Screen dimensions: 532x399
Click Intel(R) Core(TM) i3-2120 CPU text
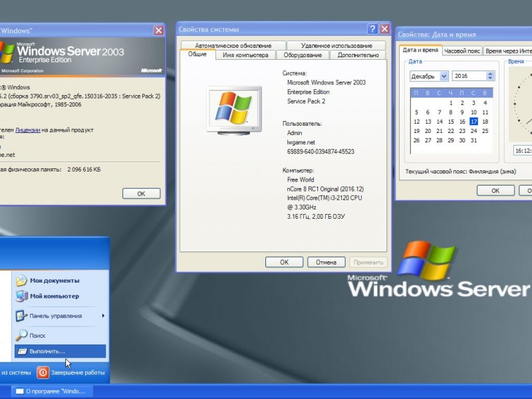coord(325,198)
